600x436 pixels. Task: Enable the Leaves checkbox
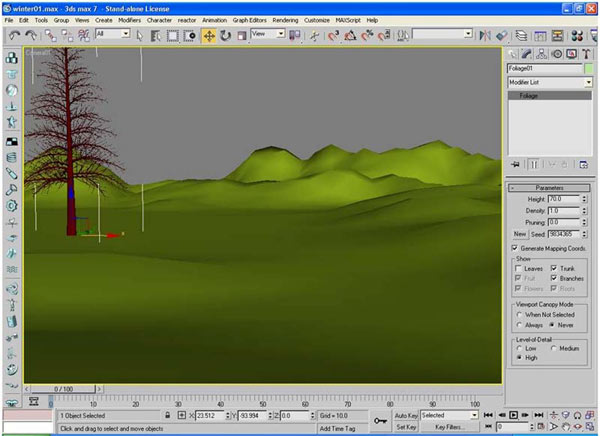pos(518,268)
